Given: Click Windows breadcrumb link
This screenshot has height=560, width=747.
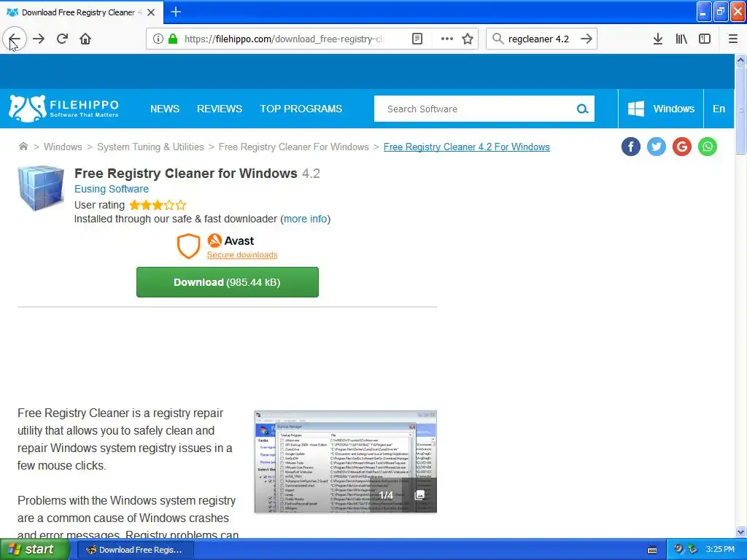Looking at the screenshot, I should click(63, 147).
